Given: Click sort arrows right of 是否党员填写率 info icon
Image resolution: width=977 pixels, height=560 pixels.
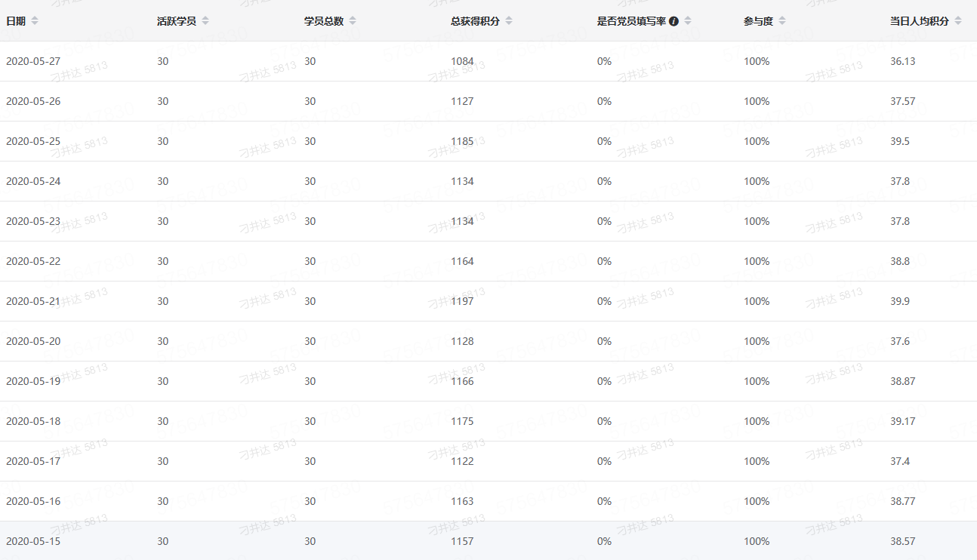Looking at the screenshot, I should point(687,21).
